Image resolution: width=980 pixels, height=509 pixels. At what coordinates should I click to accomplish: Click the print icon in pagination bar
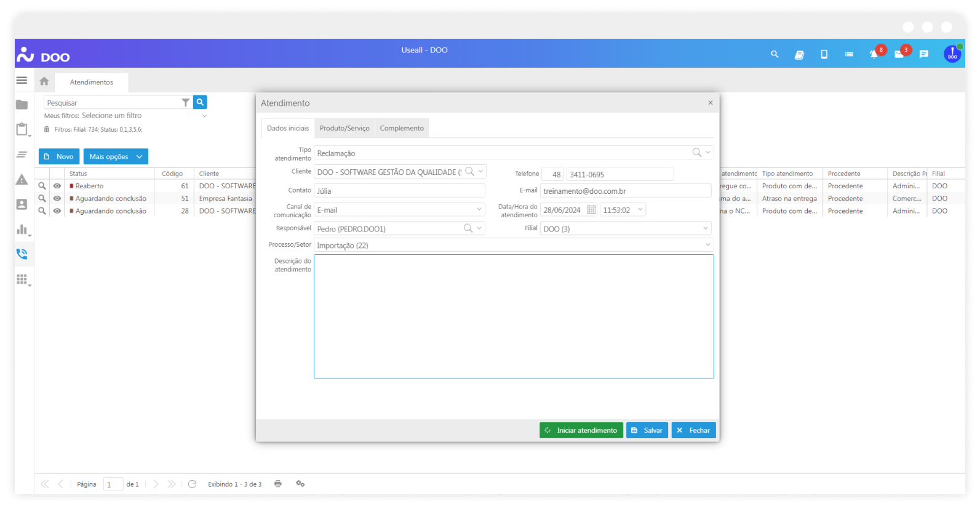[x=278, y=484]
